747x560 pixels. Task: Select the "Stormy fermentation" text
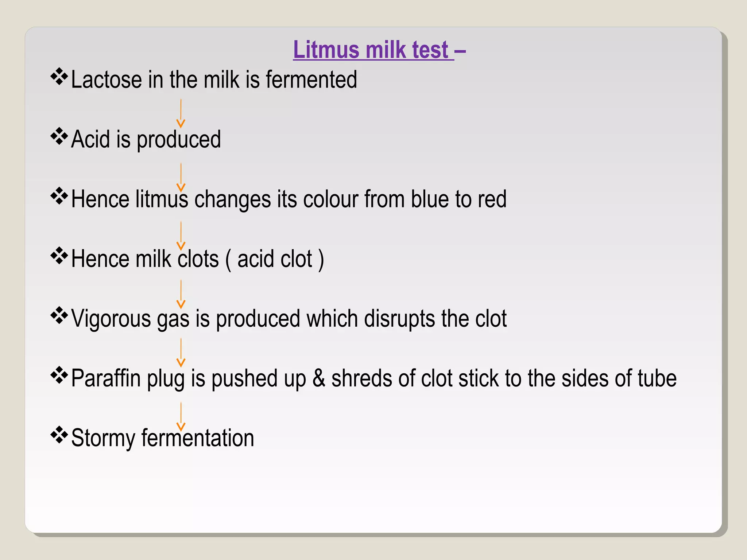tap(163, 438)
